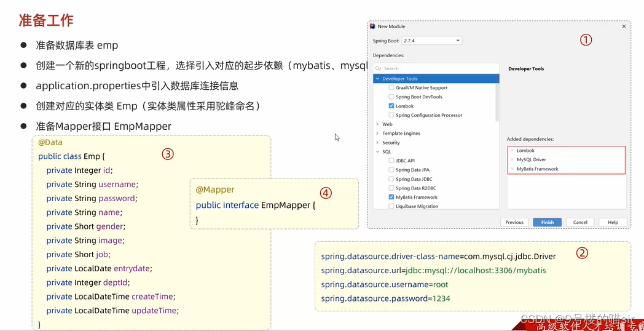
Task: Click the Cancel button
Action: (x=580, y=223)
